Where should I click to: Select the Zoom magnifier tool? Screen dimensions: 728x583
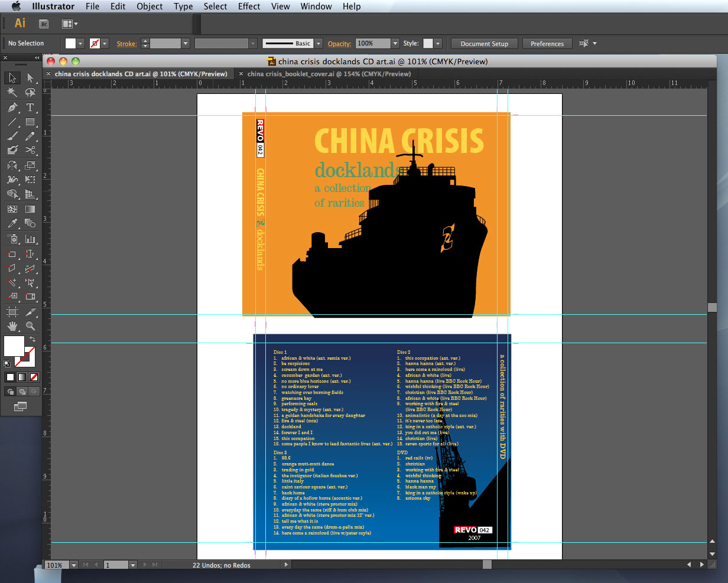coord(30,326)
